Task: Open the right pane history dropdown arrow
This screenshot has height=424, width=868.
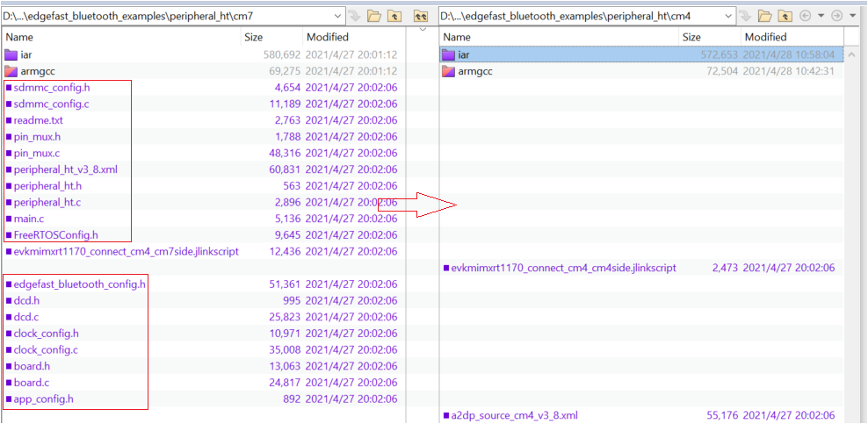Action: 821,16
